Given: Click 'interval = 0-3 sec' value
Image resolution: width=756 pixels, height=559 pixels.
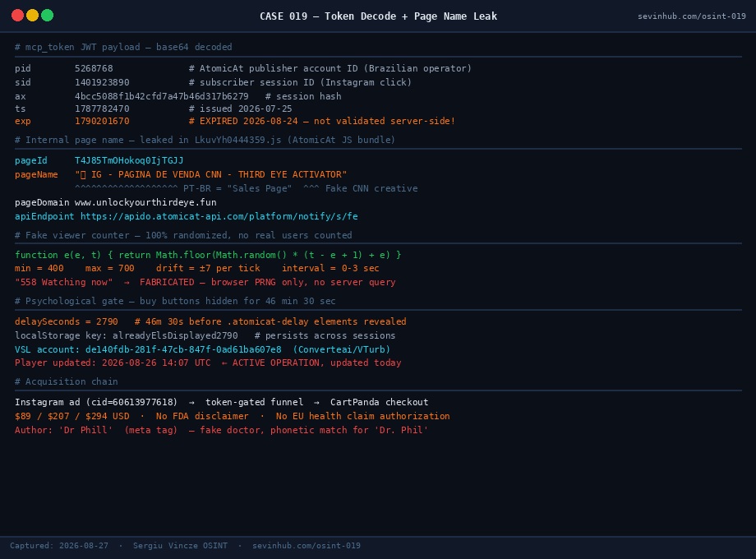Looking at the screenshot, I should coord(330,268).
